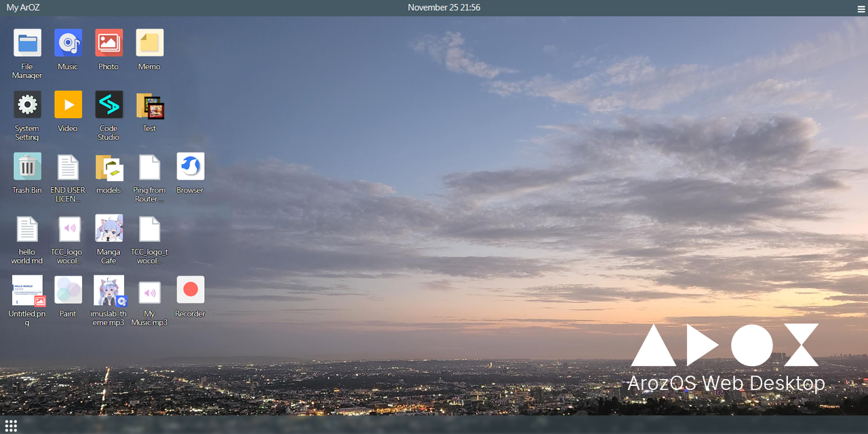Open the Manga Cafe icon
This screenshot has width=868, height=434.
(x=108, y=229)
